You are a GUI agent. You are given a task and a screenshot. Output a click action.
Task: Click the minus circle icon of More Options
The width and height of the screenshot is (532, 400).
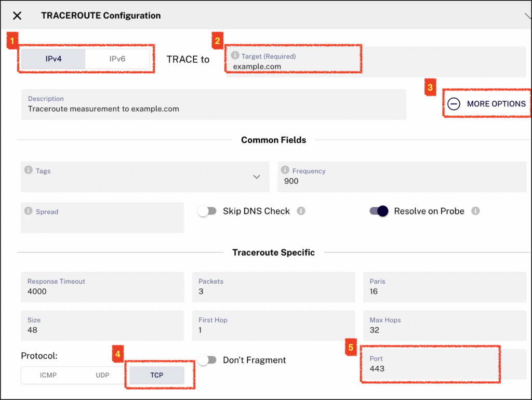pyautogui.click(x=454, y=104)
